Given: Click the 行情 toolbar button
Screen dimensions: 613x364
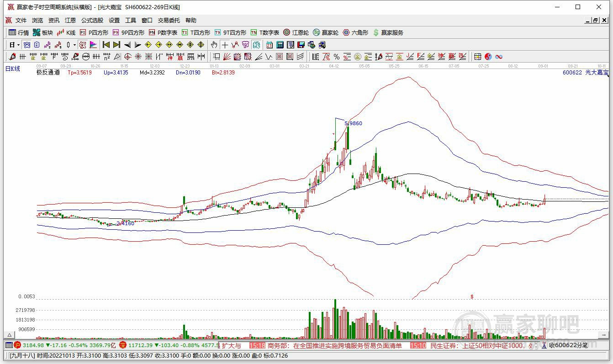Looking at the screenshot, I should [19, 32].
